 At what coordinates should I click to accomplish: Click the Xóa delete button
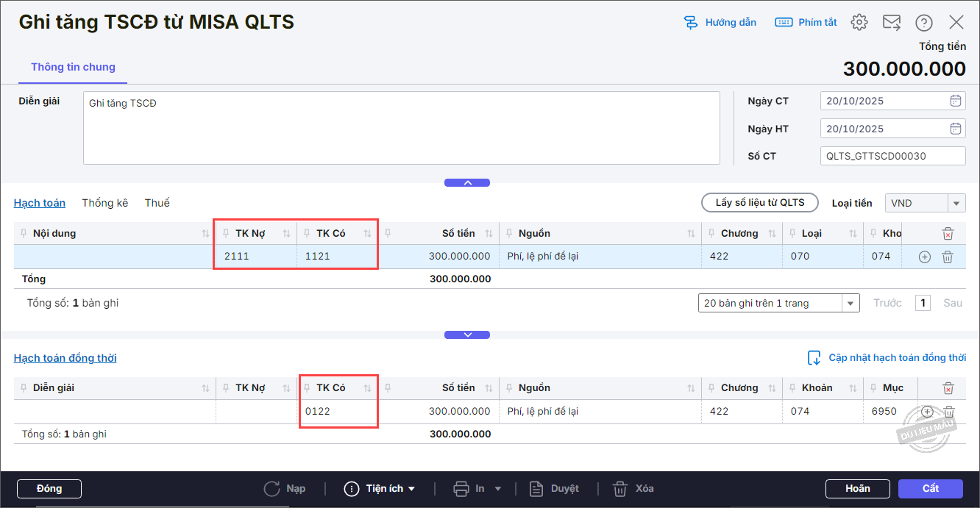click(x=633, y=489)
